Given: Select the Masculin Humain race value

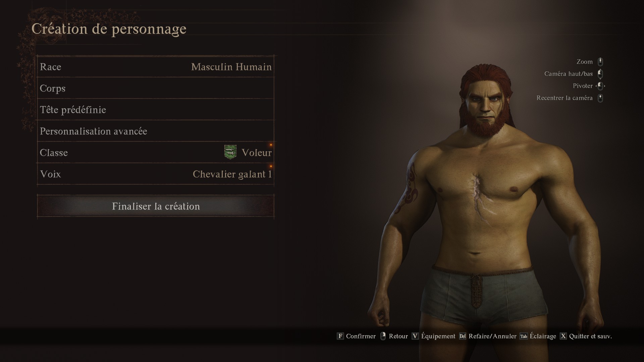Looking at the screenshot, I should [x=231, y=67].
